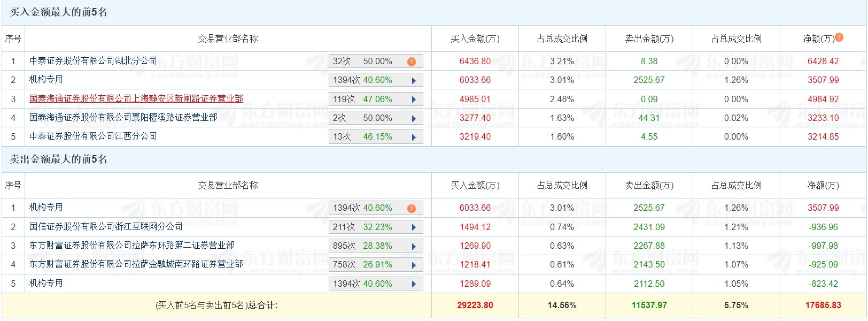This screenshot has width=868, height=321.
Task: Select buy amount 1289.09
Action: click(475, 284)
